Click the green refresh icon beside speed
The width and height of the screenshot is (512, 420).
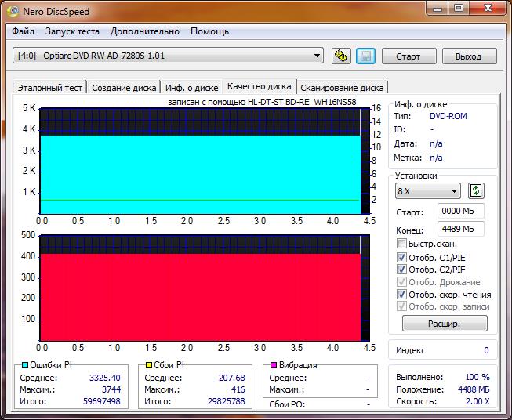coord(476,191)
